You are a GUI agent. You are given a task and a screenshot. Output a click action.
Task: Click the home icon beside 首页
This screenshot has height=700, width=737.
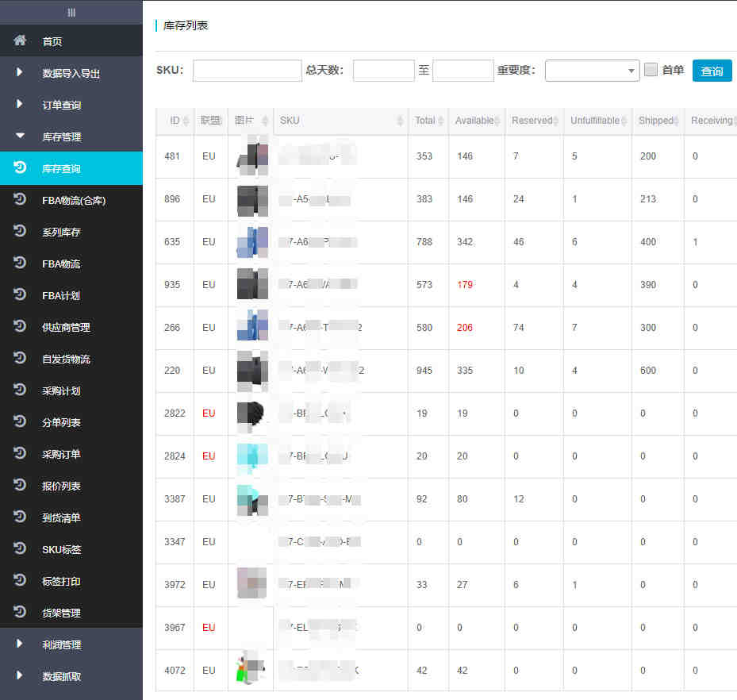pyautogui.click(x=21, y=40)
